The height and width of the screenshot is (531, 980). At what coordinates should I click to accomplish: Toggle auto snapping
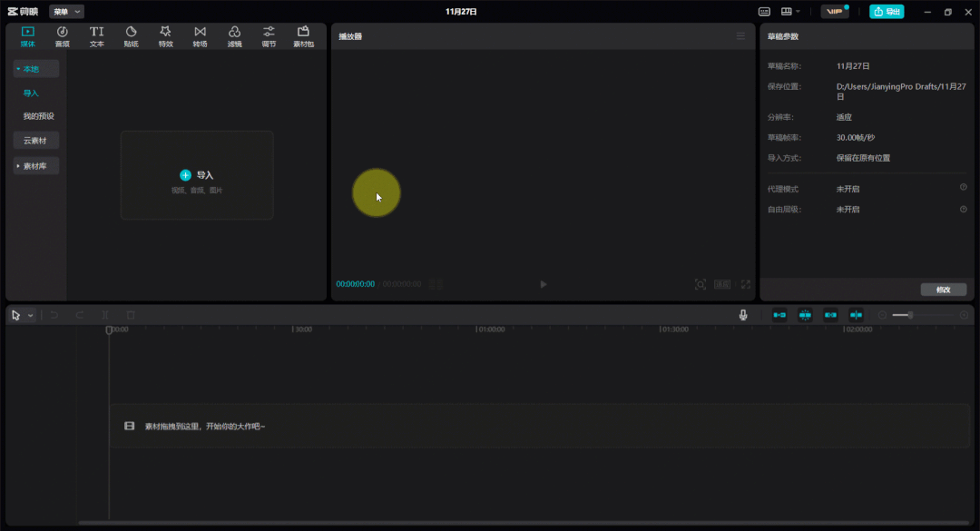tap(805, 315)
